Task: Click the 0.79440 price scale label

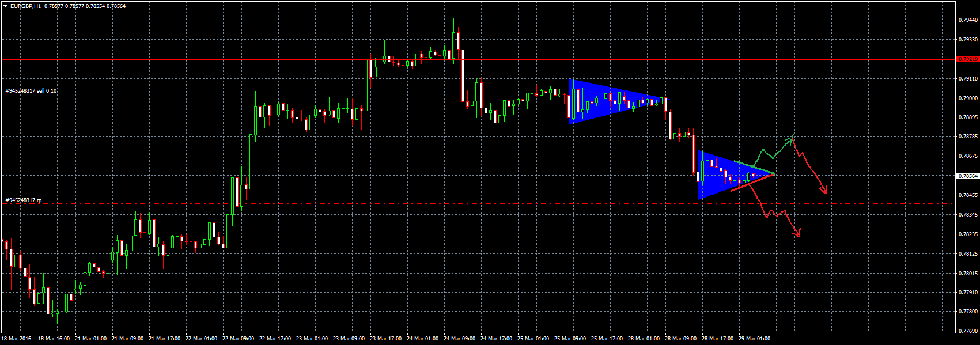Action: point(967,20)
